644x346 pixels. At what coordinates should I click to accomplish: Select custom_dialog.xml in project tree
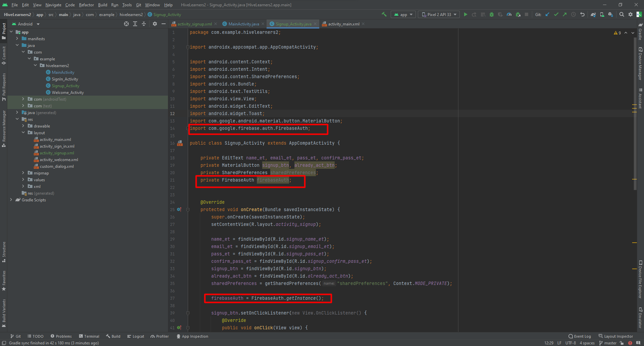coord(56,166)
